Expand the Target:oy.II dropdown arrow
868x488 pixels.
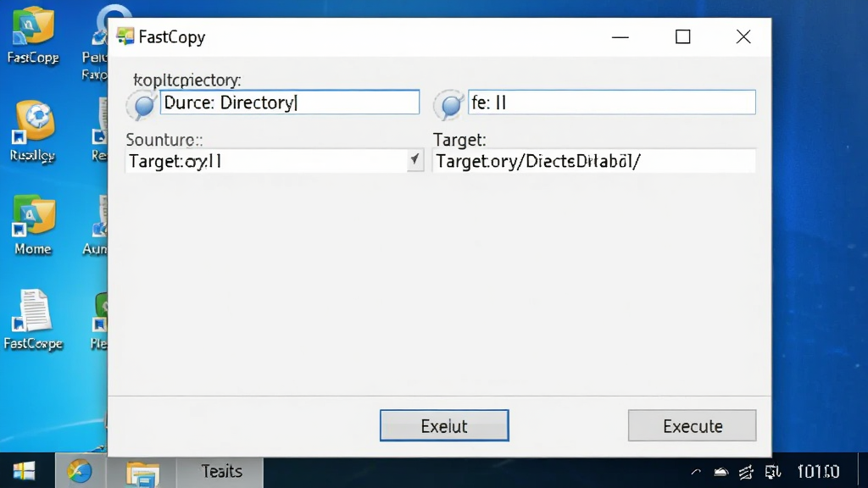point(415,160)
